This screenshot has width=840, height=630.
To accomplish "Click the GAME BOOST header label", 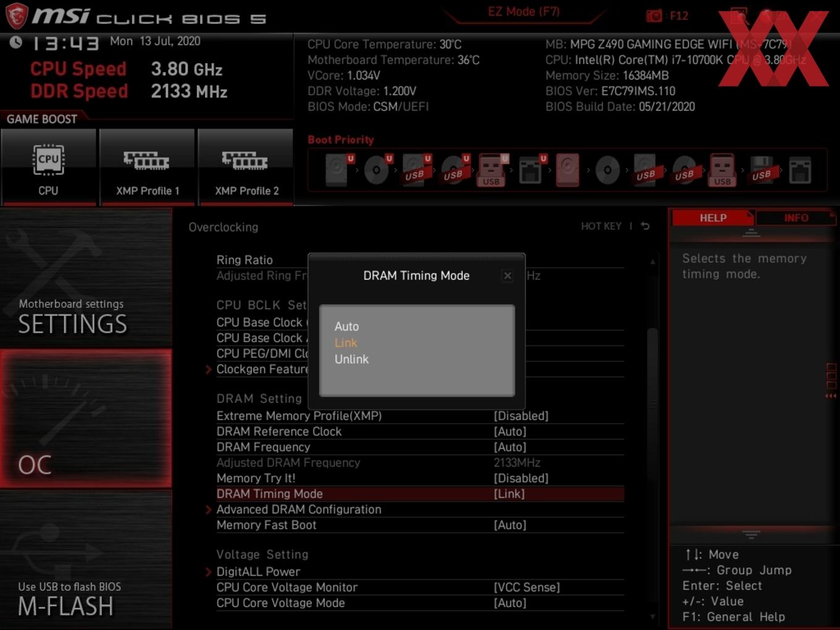I will [42, 119].
